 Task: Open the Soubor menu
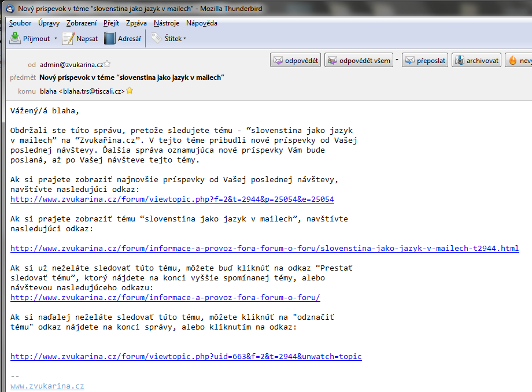(20, 23)
